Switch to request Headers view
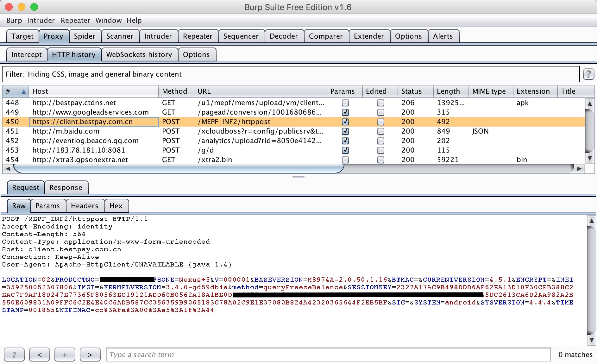 coord(85,206)
